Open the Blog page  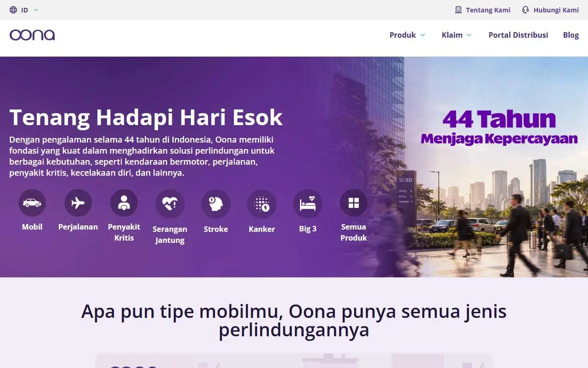571,35
